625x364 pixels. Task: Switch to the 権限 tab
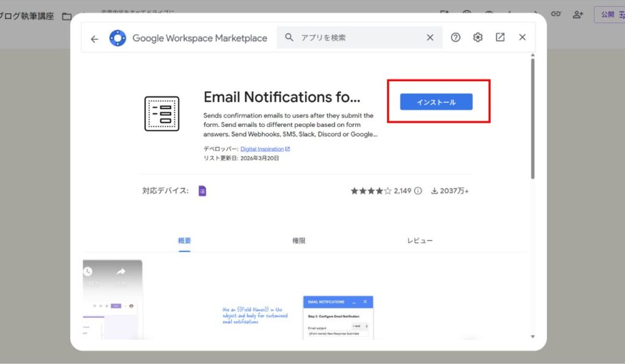(x=298, y=241)
